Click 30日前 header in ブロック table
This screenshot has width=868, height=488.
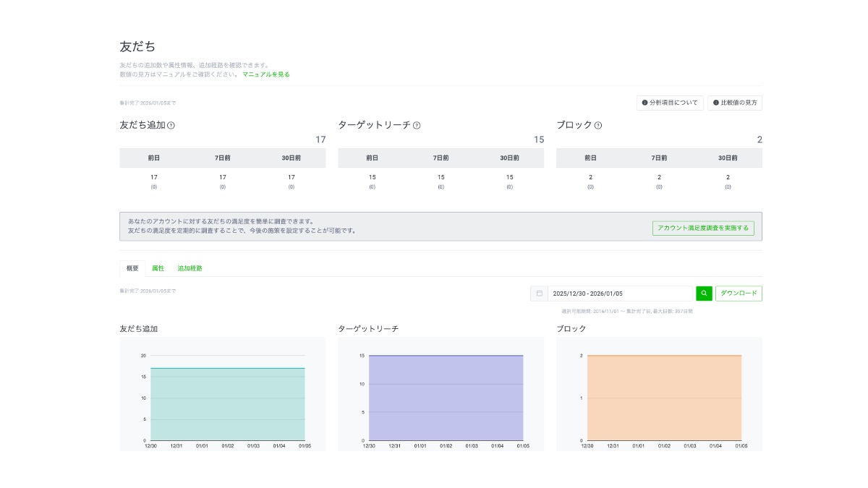pos(728,158)
